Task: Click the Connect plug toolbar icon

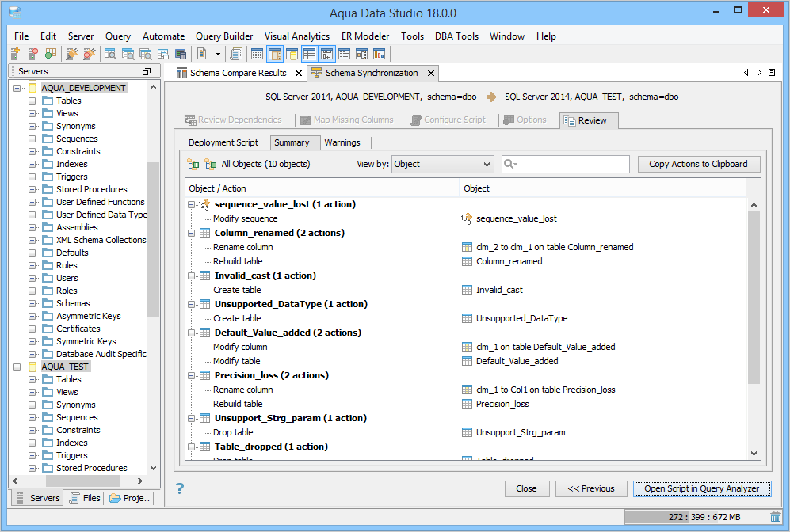Action: pyautogui.click(x=72, y=53)
